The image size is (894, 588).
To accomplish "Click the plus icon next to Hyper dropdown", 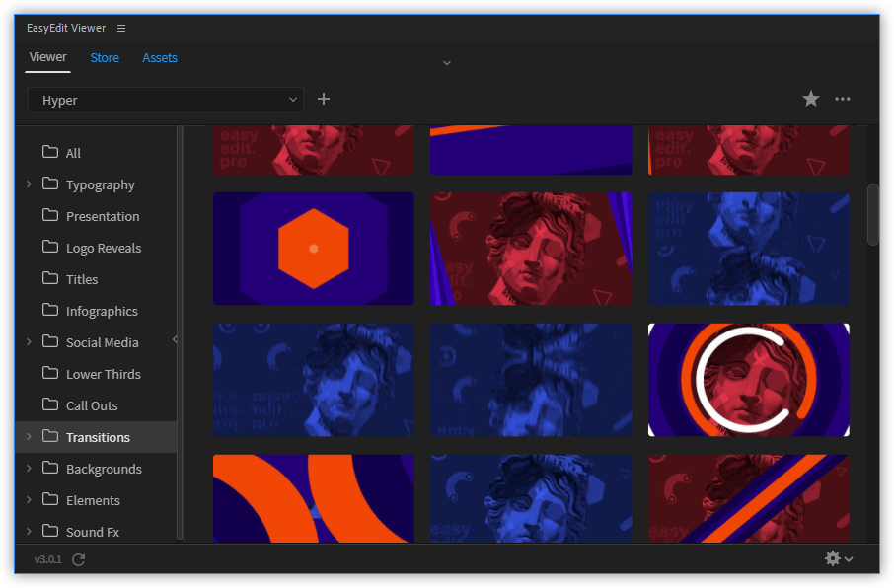I will point(324,100).
